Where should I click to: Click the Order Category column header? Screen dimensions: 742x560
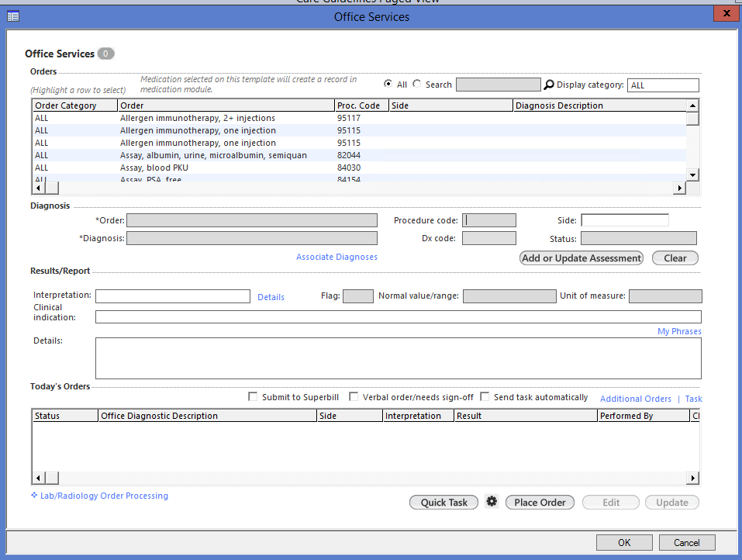[x=74, y=105]
